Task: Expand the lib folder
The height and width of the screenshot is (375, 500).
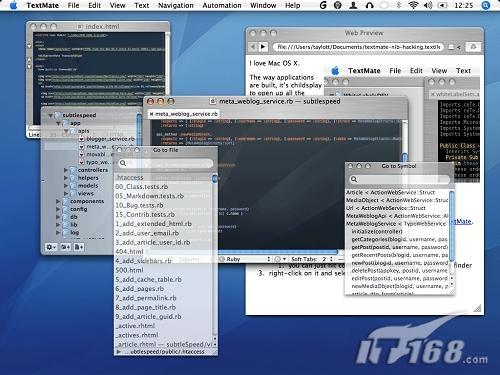Action: point(58,225)
